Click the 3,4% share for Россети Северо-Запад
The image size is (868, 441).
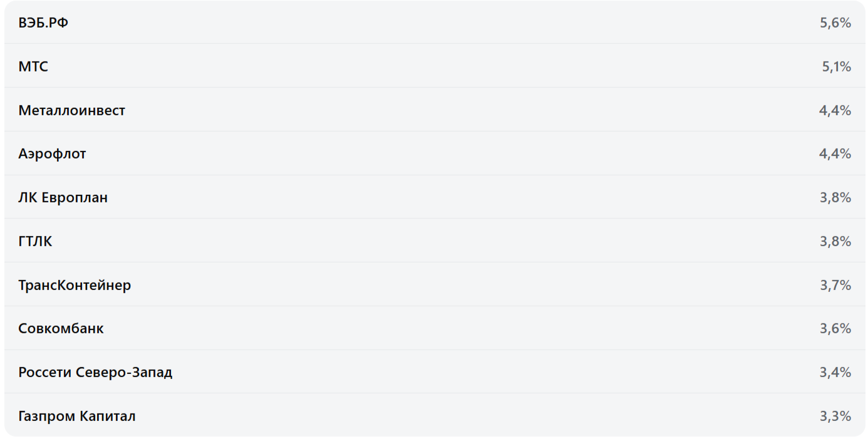click(x=835, y=373)
